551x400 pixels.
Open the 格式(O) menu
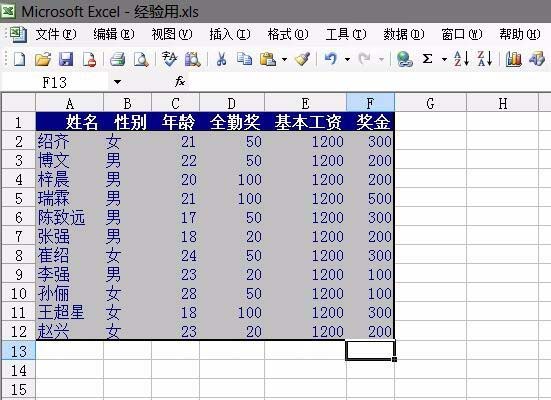(x=288, y=34)
